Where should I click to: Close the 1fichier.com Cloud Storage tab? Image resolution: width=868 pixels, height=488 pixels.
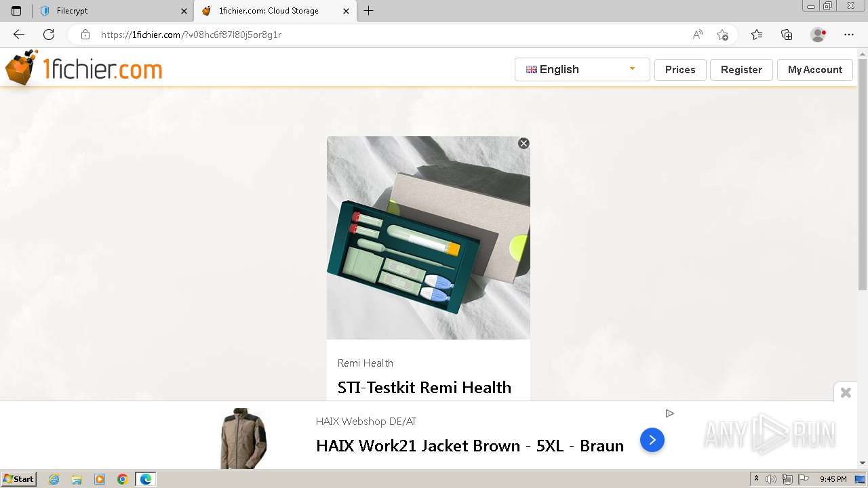(x=347, y=11)
